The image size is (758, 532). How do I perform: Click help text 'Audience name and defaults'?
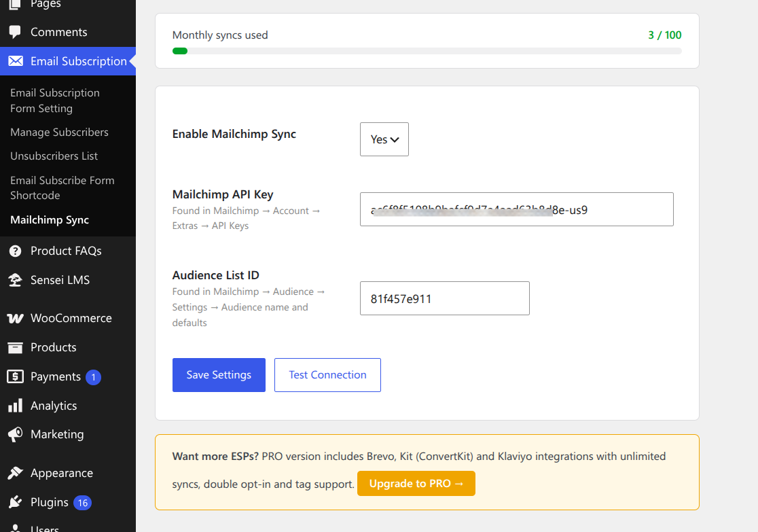coord(240,315)
